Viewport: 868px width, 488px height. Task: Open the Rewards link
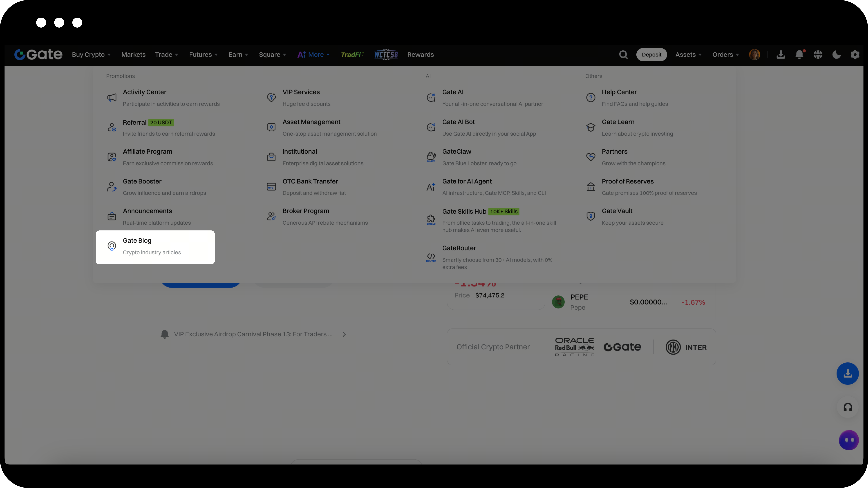pos(420,55)
